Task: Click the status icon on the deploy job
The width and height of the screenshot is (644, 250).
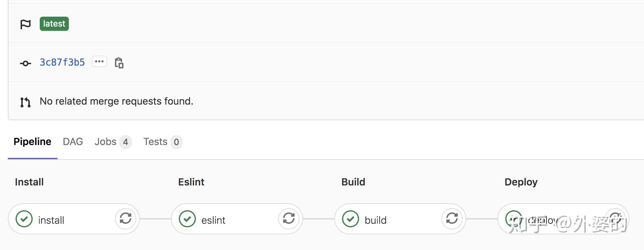Action: [513, 219]
